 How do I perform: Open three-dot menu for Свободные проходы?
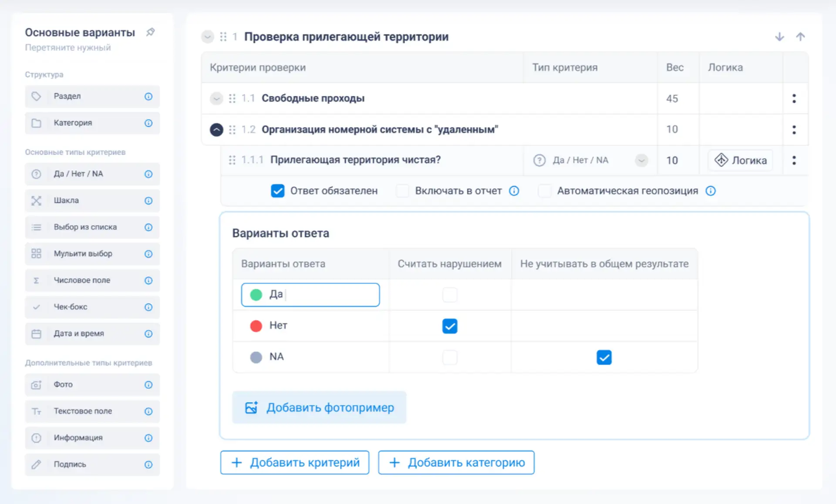[x=794, y=98]
